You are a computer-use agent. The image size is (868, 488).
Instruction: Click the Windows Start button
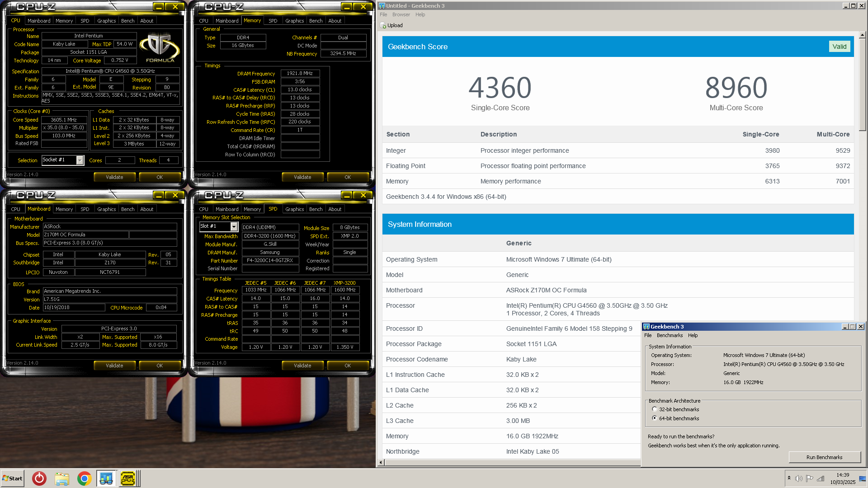pyautogui.click(x=12, y=479)
